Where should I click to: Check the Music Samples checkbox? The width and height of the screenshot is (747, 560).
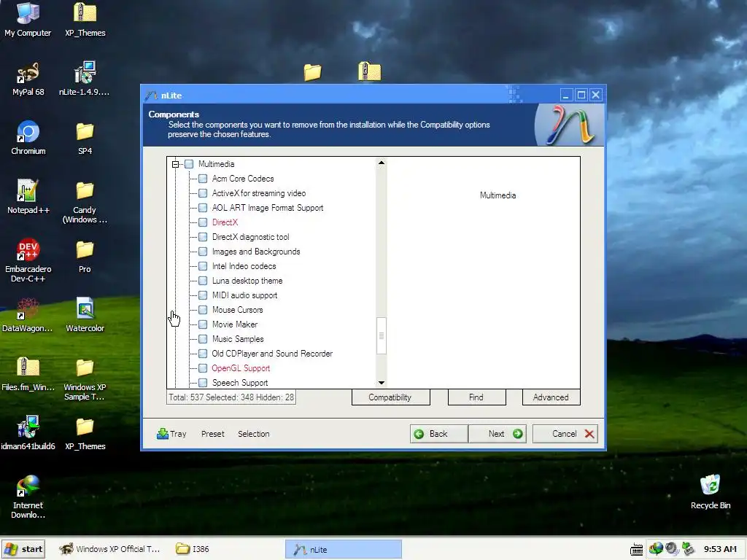pyautogui.click(x=203, y=339)
